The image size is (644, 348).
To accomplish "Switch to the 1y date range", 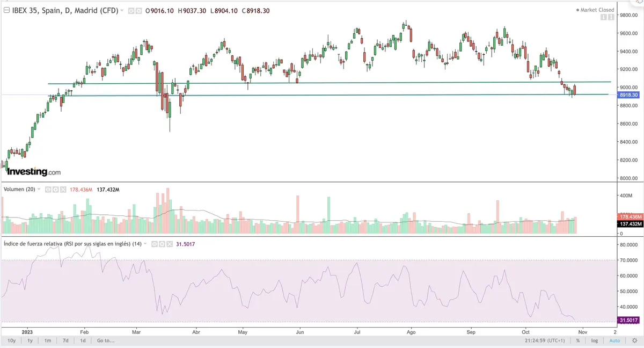I will (x=30, y=340).
